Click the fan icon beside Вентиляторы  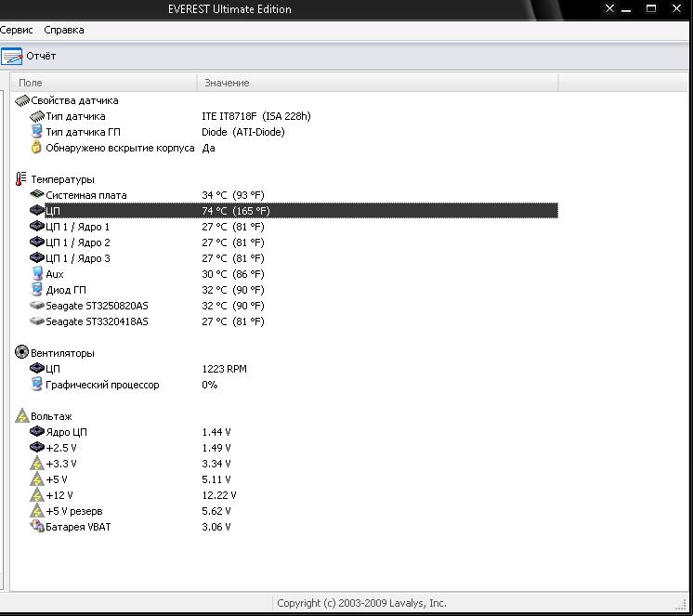point(22,353)
